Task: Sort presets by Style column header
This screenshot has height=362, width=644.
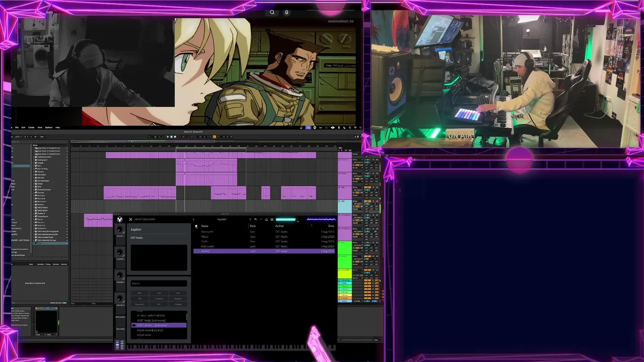Action: 253,226
